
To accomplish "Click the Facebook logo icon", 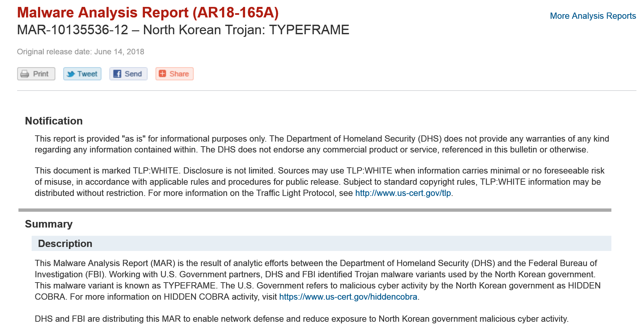I will [117, 74].
